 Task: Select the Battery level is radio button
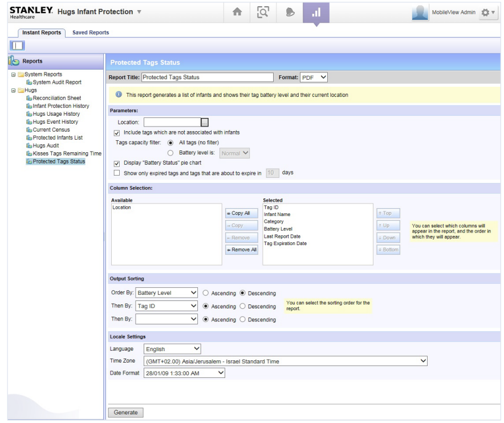(170, 153)
